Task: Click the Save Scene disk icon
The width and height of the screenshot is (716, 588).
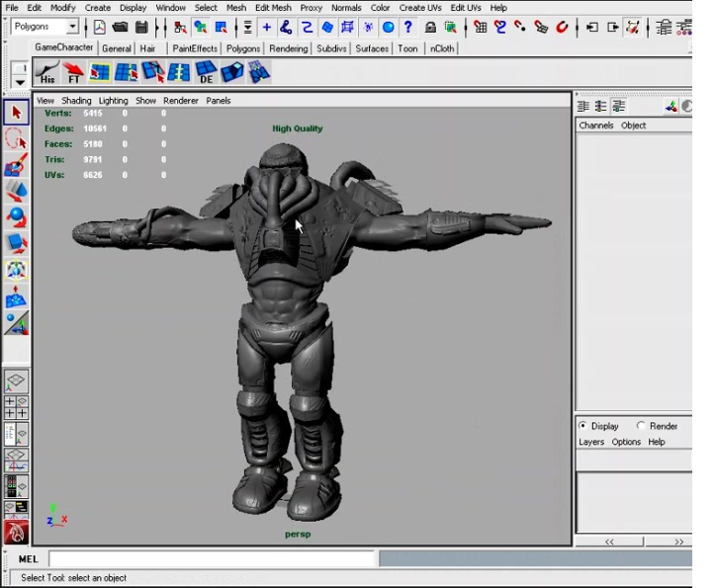Action: [x=141, y=28]
